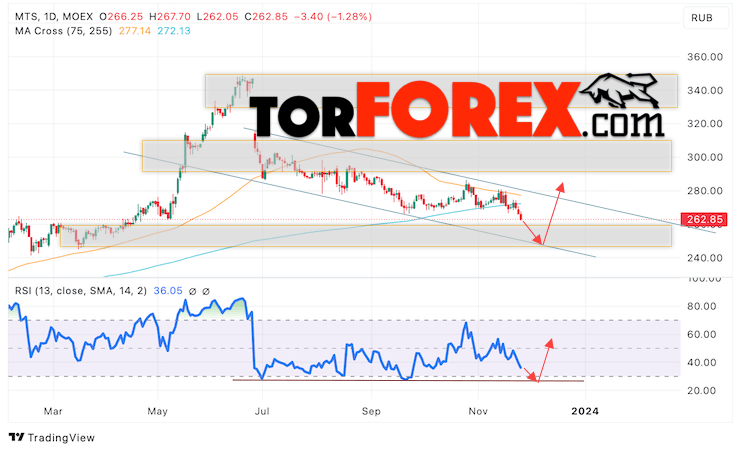Click the 20.00 RSI axis label
The height and width of the screenshot is (452, 741).
701,391
